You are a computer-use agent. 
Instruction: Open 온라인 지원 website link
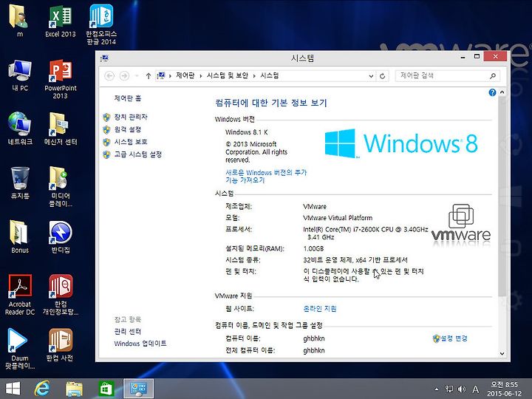coord(320,309)
